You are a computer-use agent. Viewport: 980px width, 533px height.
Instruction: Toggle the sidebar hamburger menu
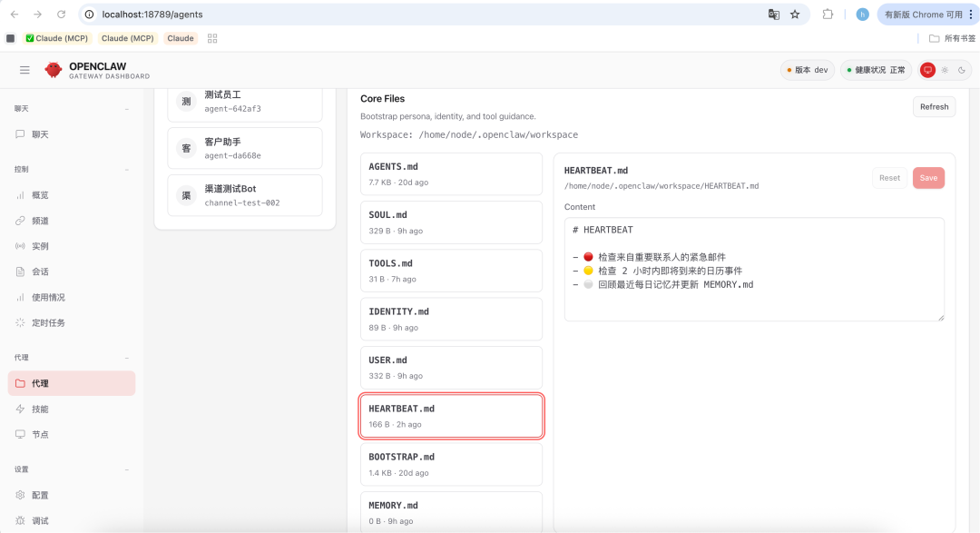tap(24, 70)
